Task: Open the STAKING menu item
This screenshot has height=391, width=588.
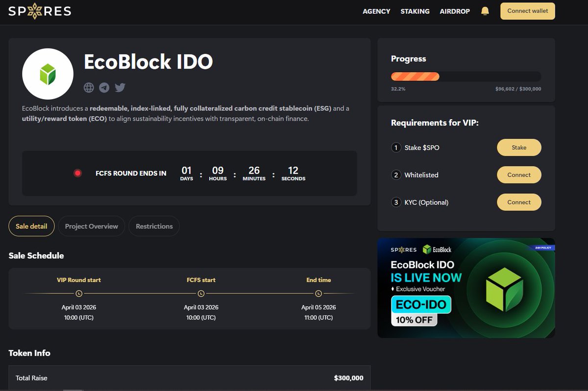Action: [415, 11]
